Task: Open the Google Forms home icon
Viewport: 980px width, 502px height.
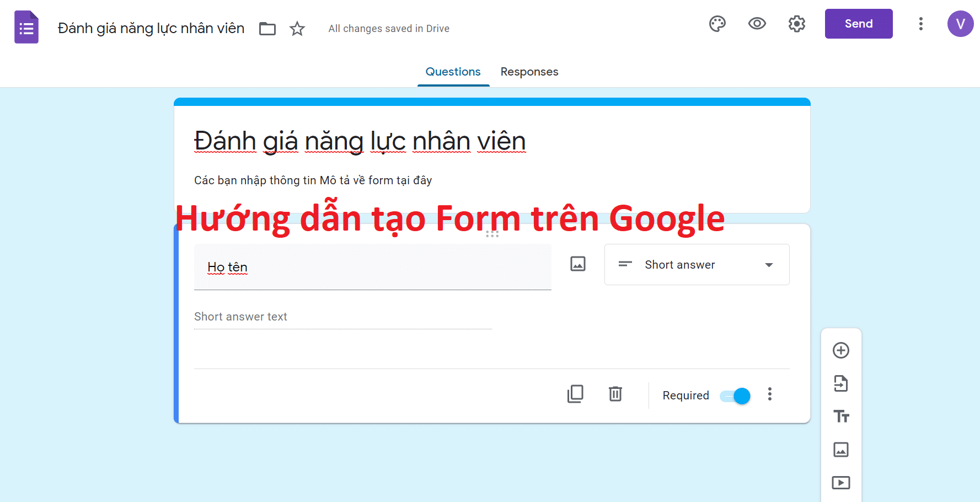Action: (x=26, y=27)
